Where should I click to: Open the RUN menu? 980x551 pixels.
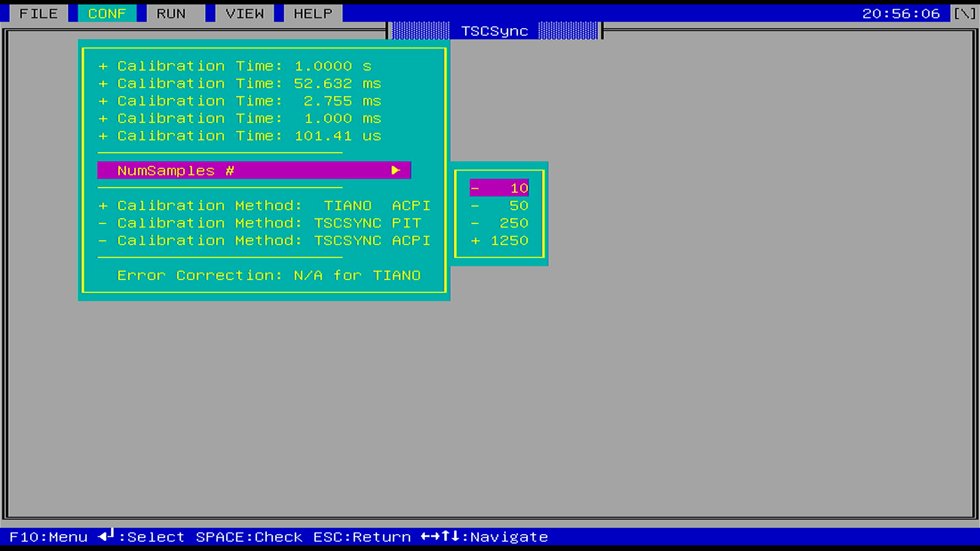click(x=171, y=14)
